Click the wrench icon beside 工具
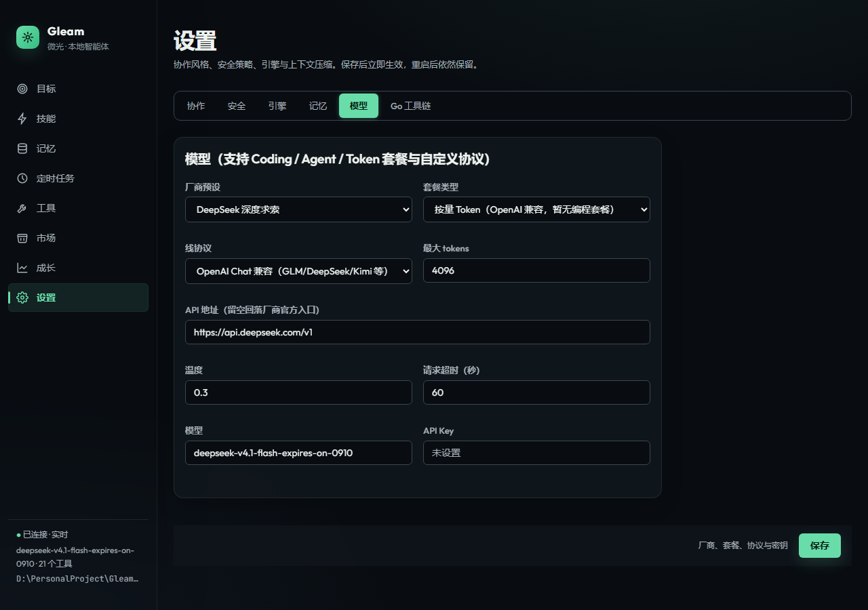Image resolution: width=868 pixels, height=610 pixels. coord(22,208)
